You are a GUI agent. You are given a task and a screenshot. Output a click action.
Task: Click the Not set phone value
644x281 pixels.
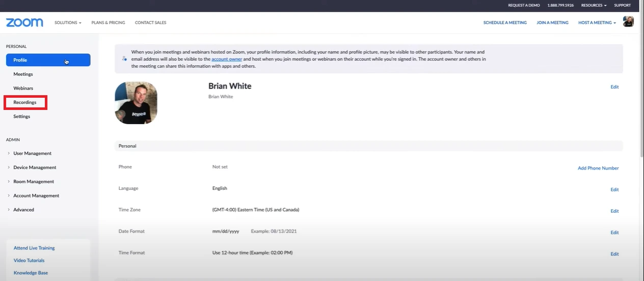click(220, 166)
